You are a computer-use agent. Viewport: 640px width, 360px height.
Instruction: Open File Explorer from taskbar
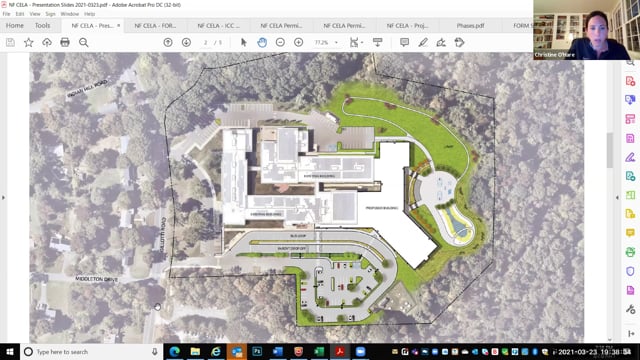pos(195,351)
